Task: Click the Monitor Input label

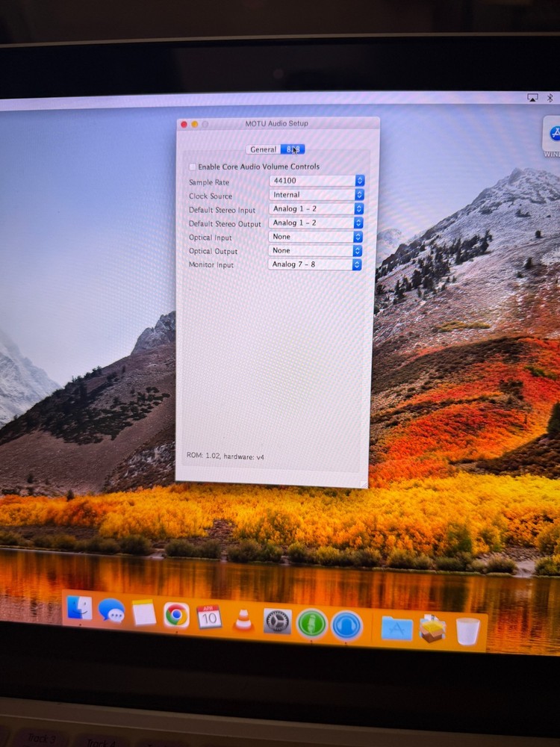Action: pos(211,265)
